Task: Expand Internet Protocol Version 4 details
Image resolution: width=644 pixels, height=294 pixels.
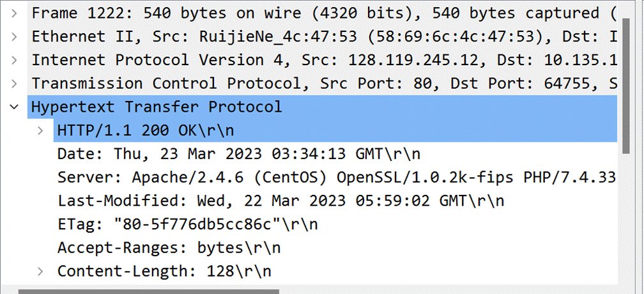Action: [x=14, y=60]
